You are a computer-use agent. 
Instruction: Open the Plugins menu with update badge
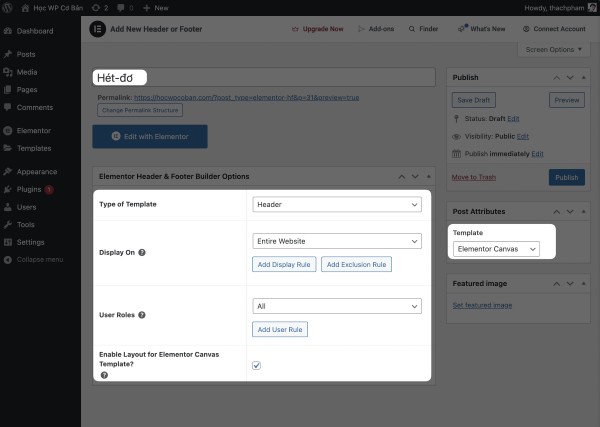28,189
